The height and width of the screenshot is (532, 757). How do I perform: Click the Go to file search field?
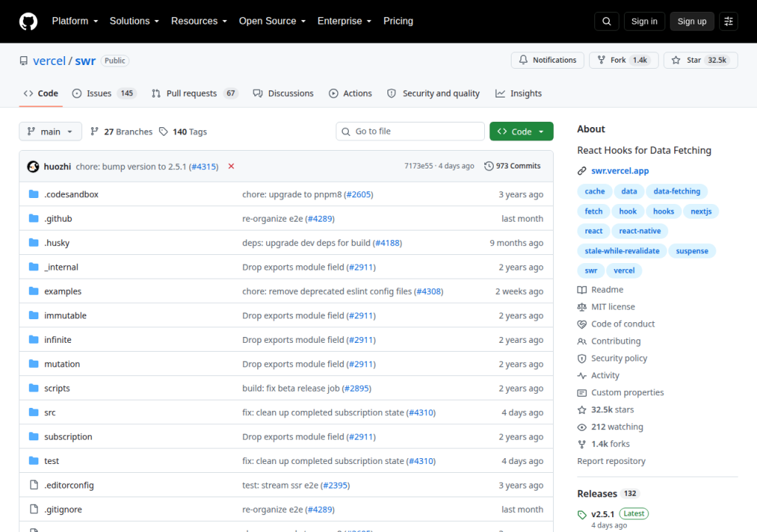(x=410, y=132)
